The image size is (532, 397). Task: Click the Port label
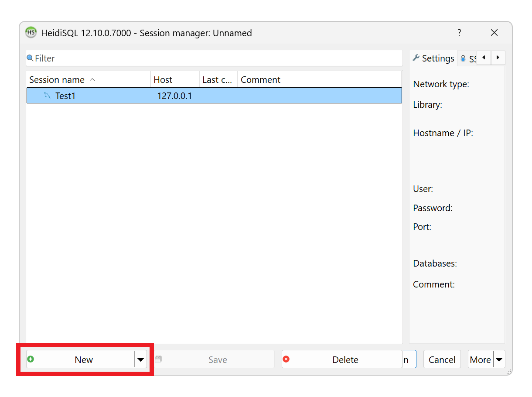click(x=422, y=227)
